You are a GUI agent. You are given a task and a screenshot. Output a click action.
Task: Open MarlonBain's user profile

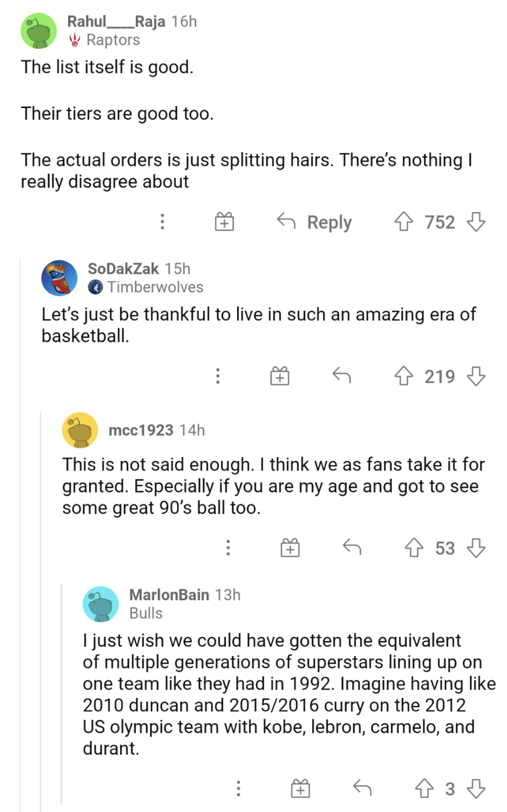[x=169, y=595]
